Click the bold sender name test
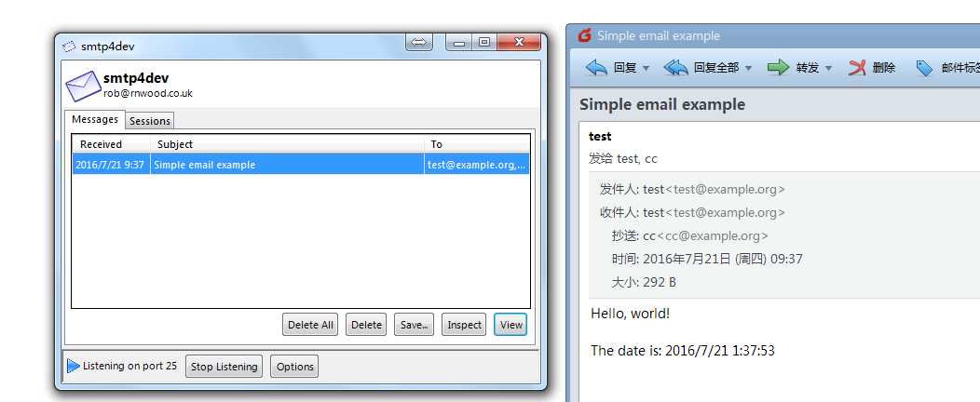 click(x=600, y=136)
